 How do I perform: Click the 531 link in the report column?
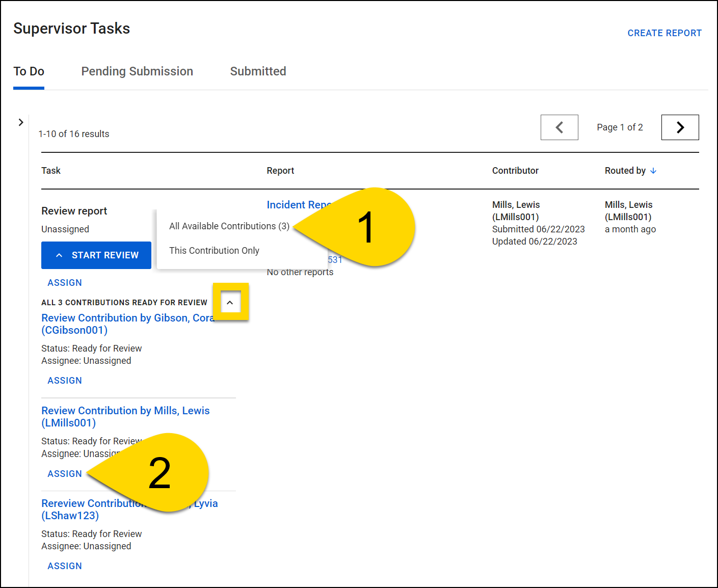336,259
